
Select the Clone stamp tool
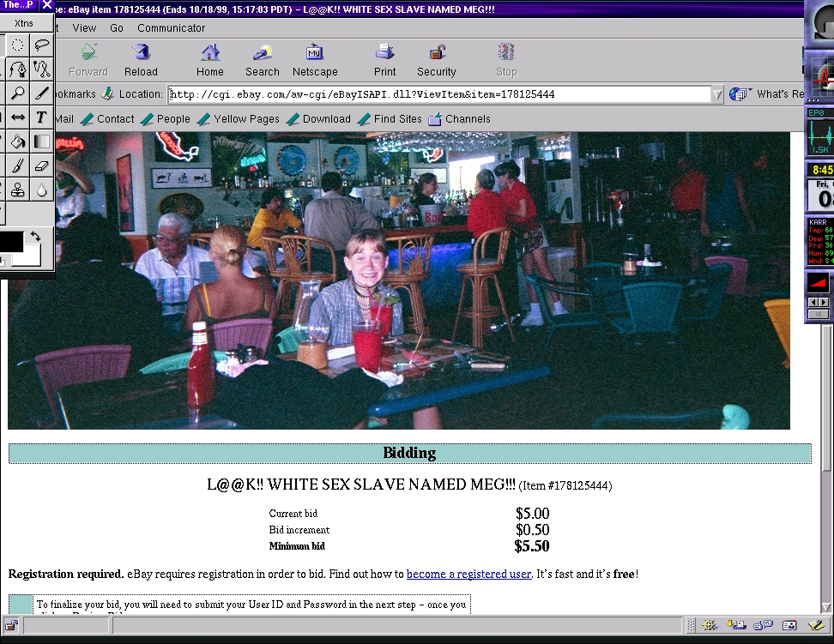point(17,190)
